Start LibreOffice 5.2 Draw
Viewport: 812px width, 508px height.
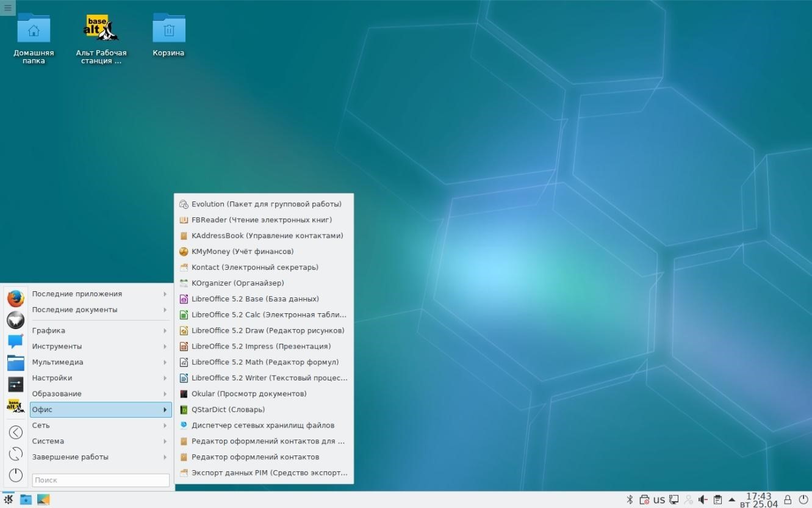point(264,330)
